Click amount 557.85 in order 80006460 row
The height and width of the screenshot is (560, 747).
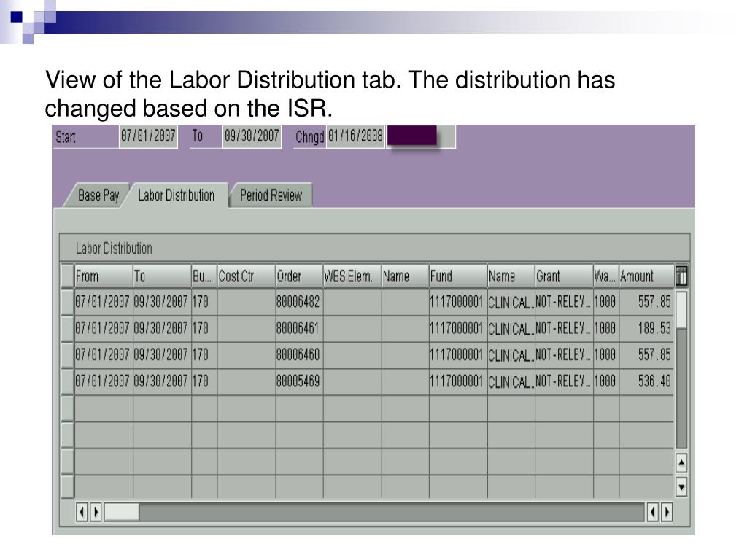pyautogui.click(x=646, y=355)
